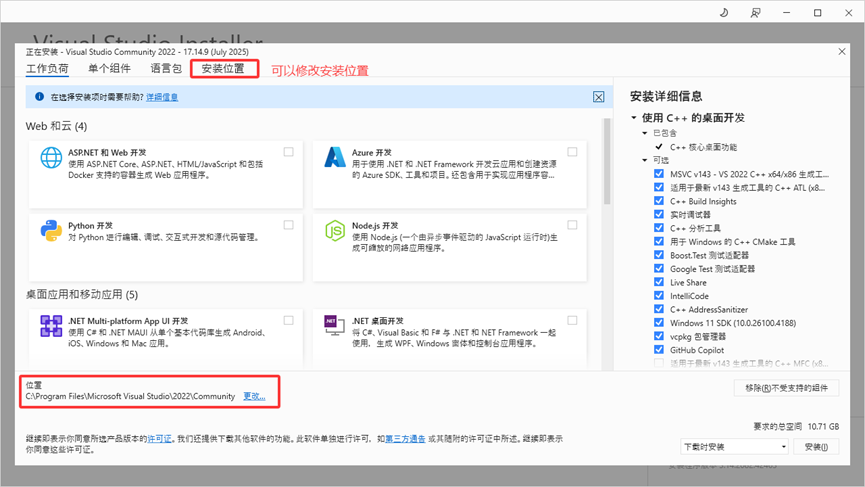This screenshot has width=865, height=487.
Task: Click the 桌面应用和移动应用 (5) heading
Action: tap(82, 295)
